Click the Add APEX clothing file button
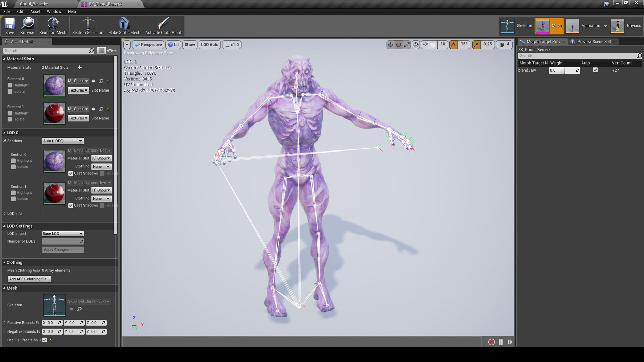The width and height of the screenshot is (644, 362). coord(29,279)
